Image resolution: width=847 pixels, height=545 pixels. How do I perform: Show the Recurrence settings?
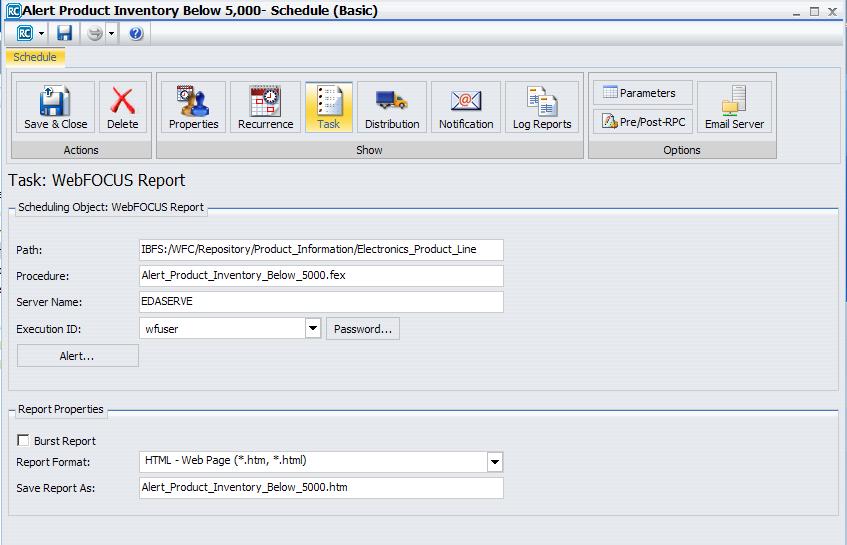point(265,107)
